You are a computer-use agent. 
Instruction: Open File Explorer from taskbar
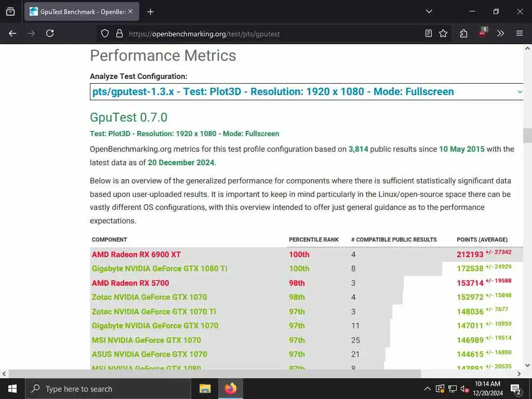(x=205, y=389)
